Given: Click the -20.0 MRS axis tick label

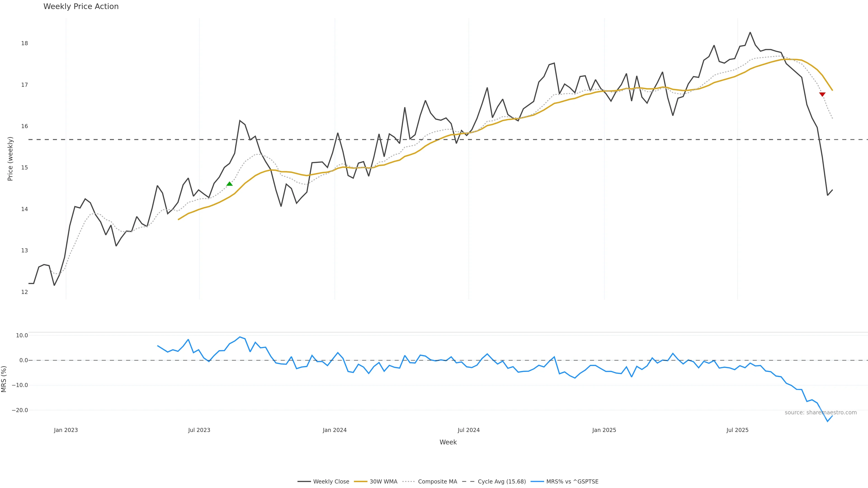Looking at the screenshot, I should click(20, 410).
